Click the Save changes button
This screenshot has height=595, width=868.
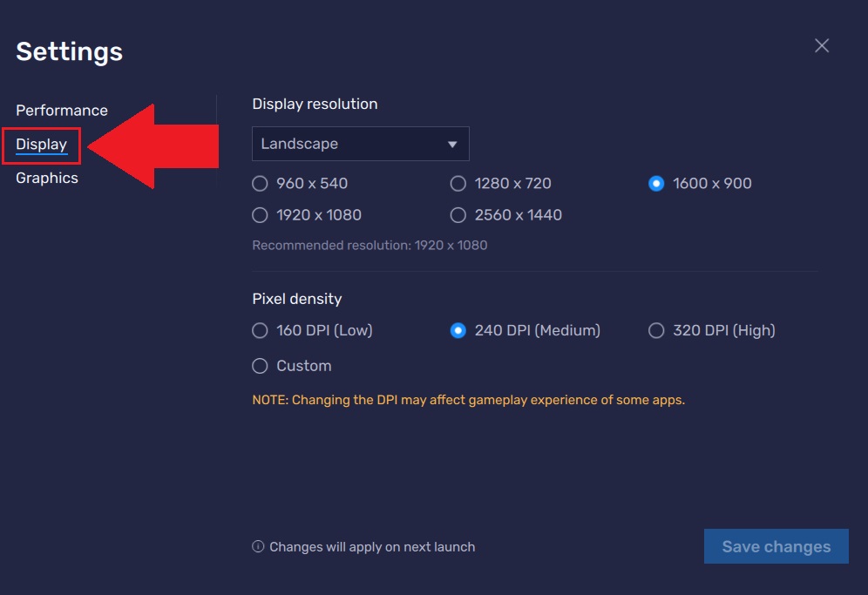776,546
